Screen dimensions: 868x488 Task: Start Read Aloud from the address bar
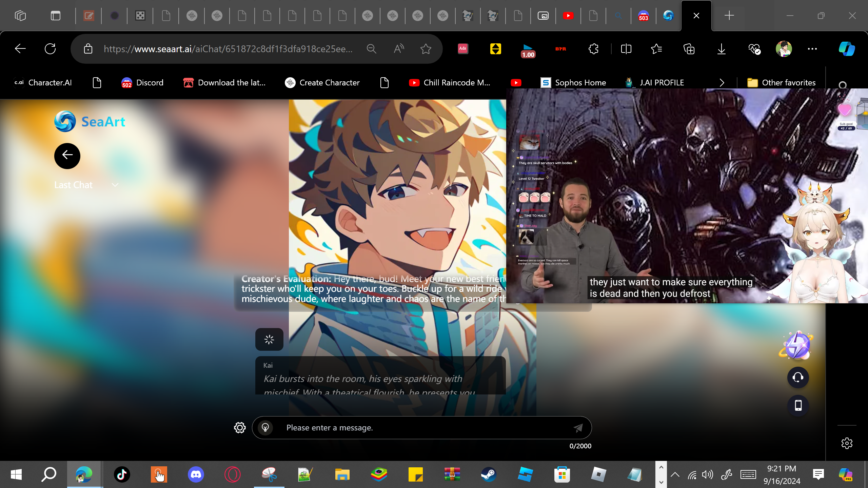(x=399, y=49)
